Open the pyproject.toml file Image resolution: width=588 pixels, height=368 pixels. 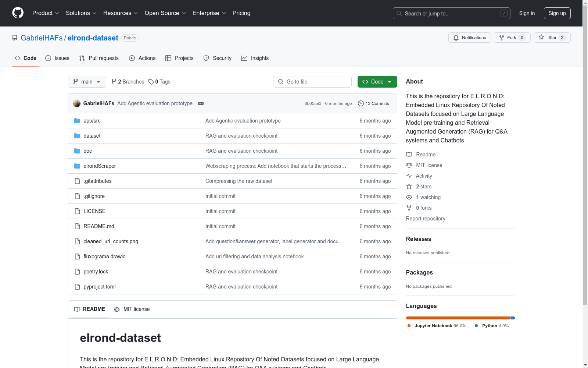point(100,287)
